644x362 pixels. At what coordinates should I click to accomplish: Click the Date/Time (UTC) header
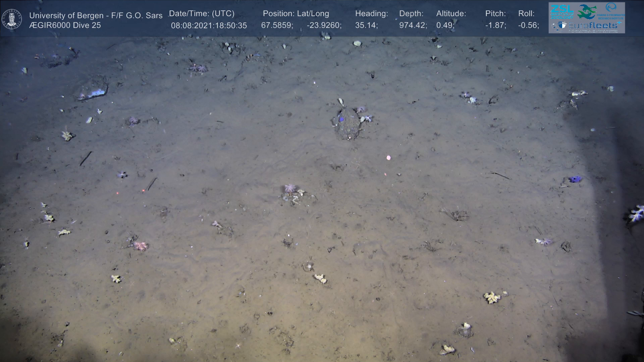pyautogui.click(x=202, y=14)
